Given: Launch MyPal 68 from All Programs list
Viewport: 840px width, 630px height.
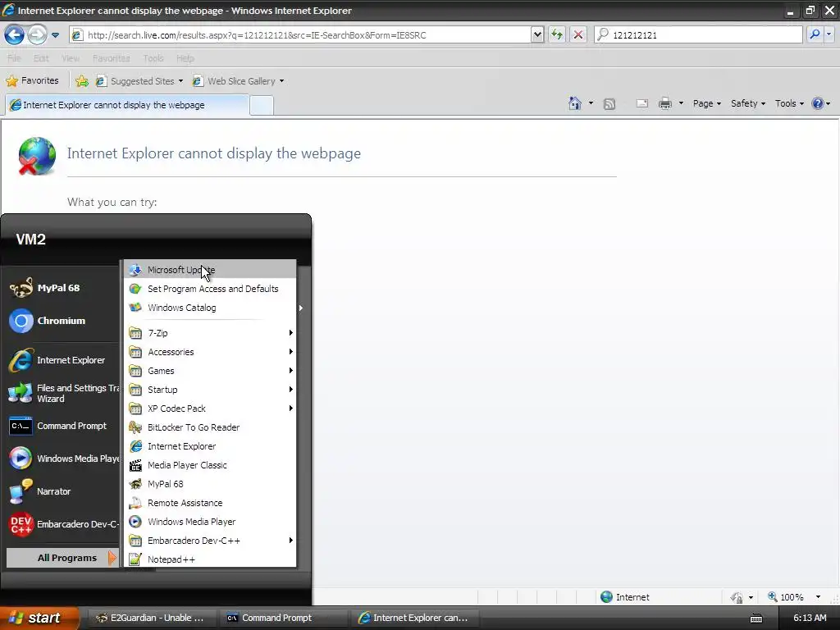Looking at the screenshot, I should (210, 484).
